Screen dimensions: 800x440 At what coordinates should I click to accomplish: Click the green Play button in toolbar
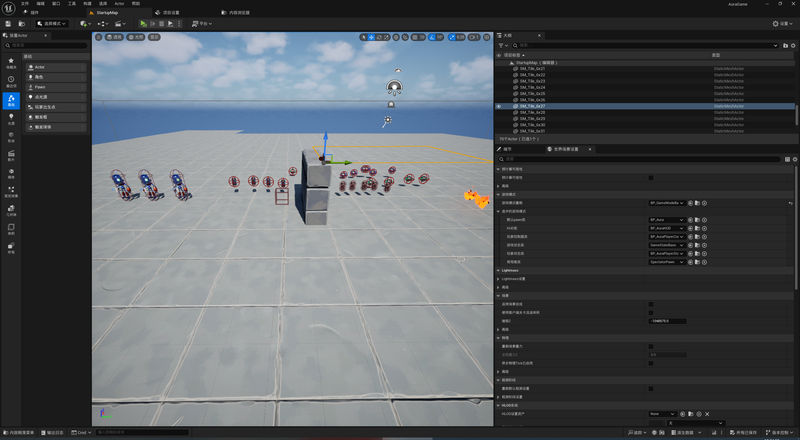pyautogui.click(x=143, y=23)
